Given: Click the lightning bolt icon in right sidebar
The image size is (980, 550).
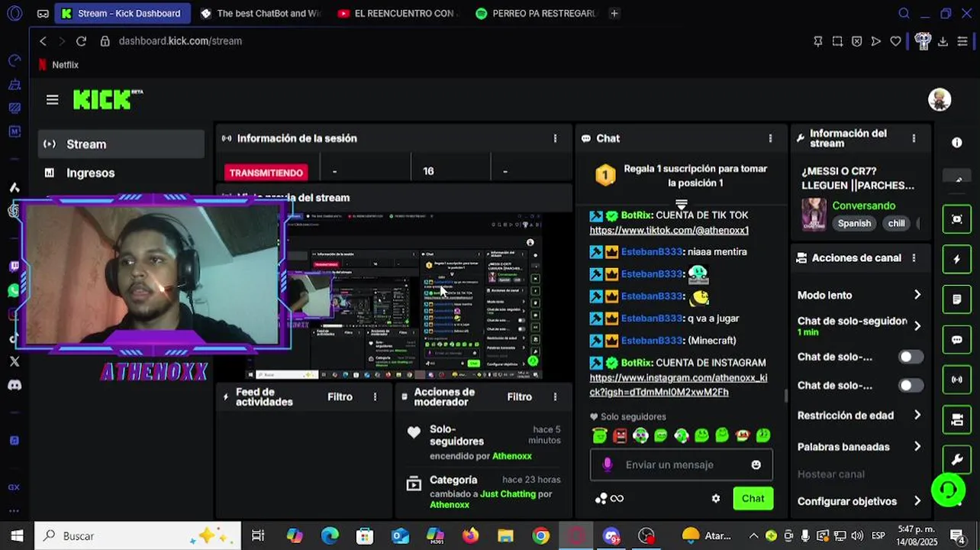Looking at the screenshot, I should click(x=957, y=259).
